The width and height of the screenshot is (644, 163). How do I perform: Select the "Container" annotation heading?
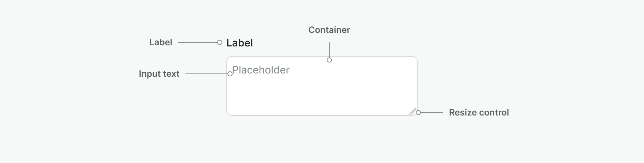coord(329,30)
